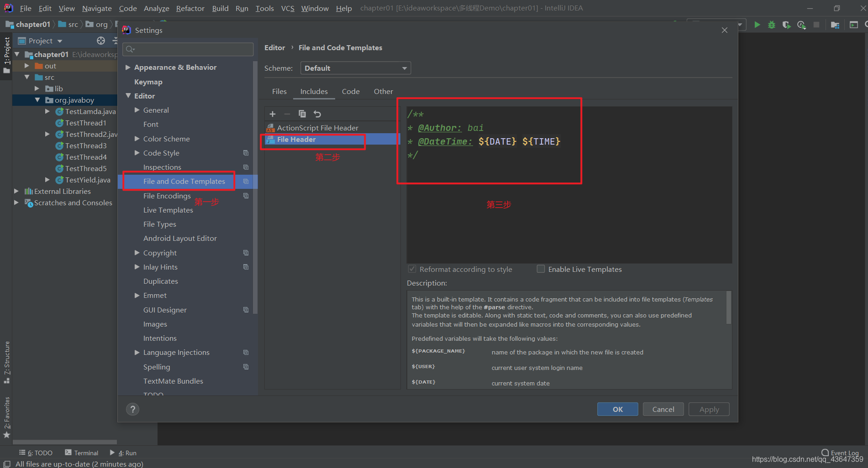Switch to the Code tab

(x=351, y=91)
